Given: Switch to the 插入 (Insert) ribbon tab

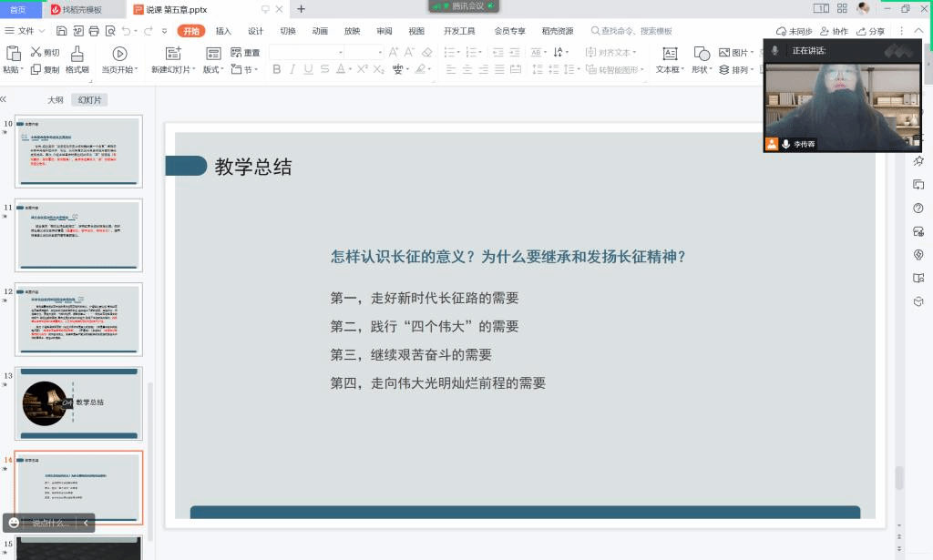Looking at the screenshot, I should (223, 31).
